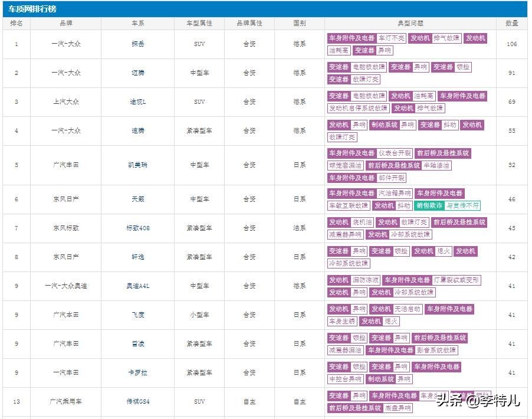This screenshot has height=419, width=532.
Task: Click the 车型属性 column header
Action: (x=199, y=23)
